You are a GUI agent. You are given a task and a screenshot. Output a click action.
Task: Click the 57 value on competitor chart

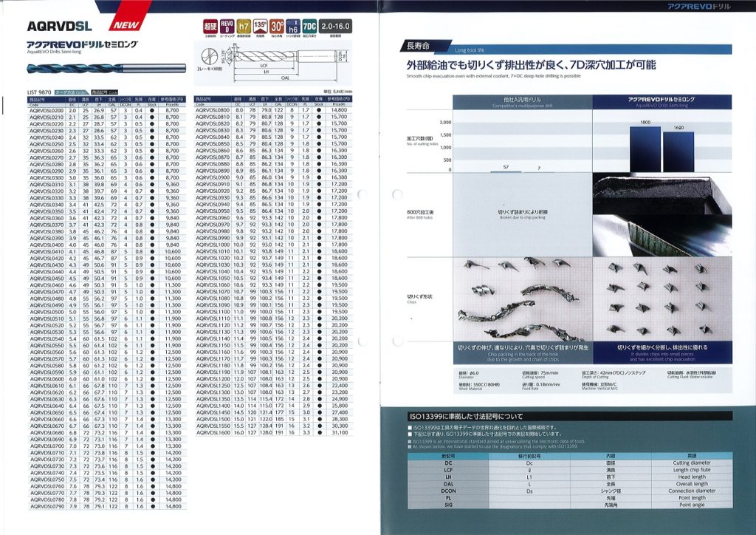pyautogui.click(x=506, y=167)
